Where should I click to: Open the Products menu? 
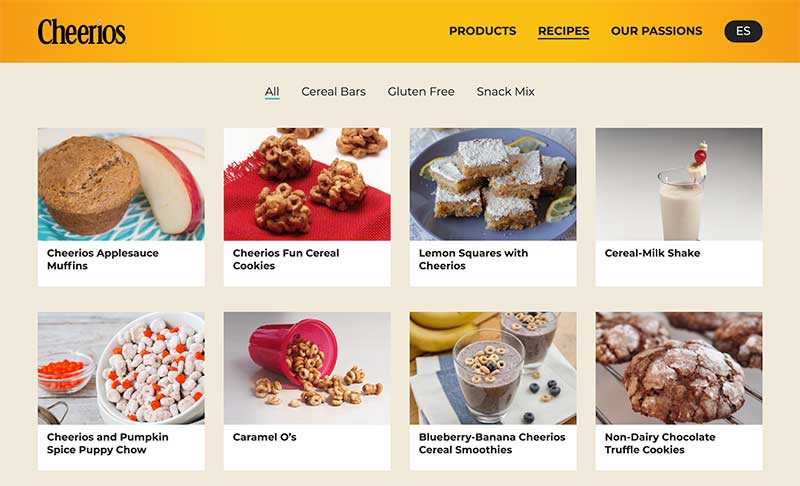pos(482,31)
